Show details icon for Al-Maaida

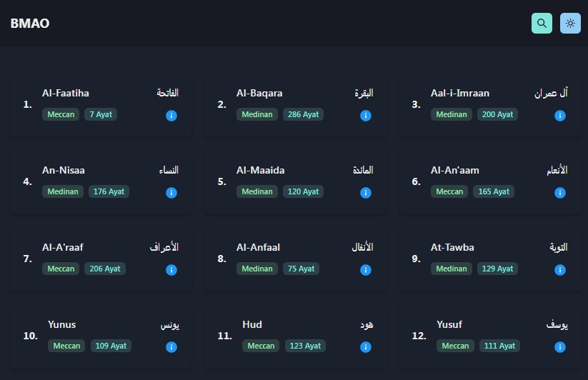click(x=366, y=193)
